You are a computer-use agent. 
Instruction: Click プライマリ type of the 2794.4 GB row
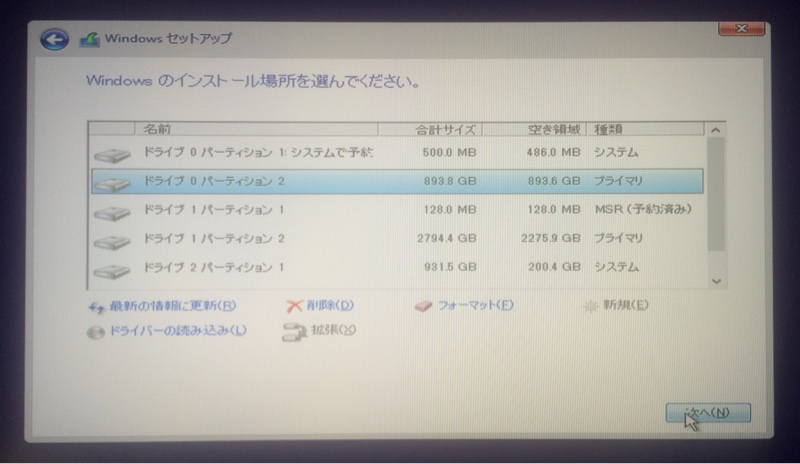pos(618,238)
